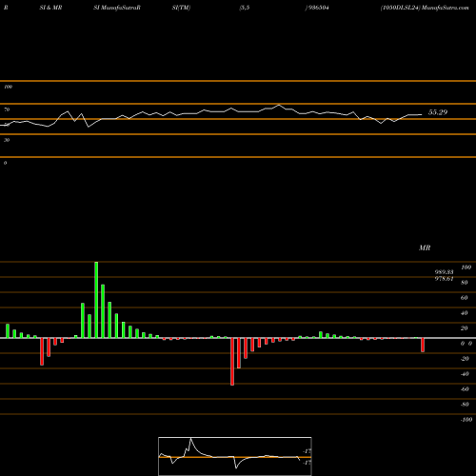Click the 70 level label on RSI axis
Screen dimensions: 476x476
pyautogui.click(x=7, y=109)
